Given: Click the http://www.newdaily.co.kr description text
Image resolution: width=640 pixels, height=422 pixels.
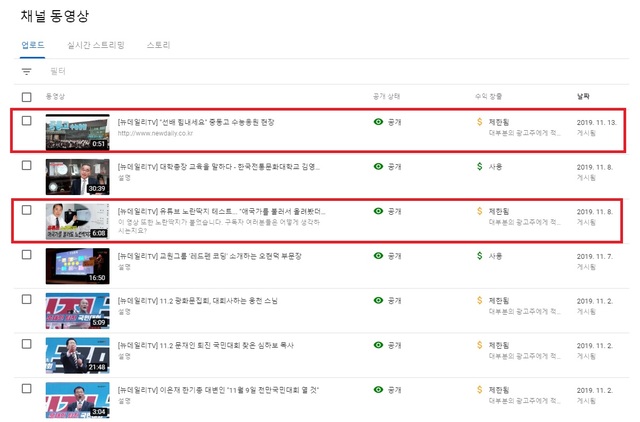Looking at the screenshot, I should click(x=155, y=133).
